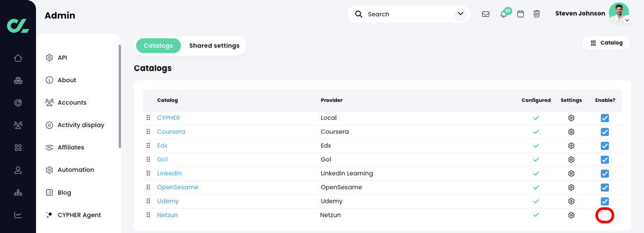
Task: Click the trash bin icon in header
Action: click(x=537, y=14)
